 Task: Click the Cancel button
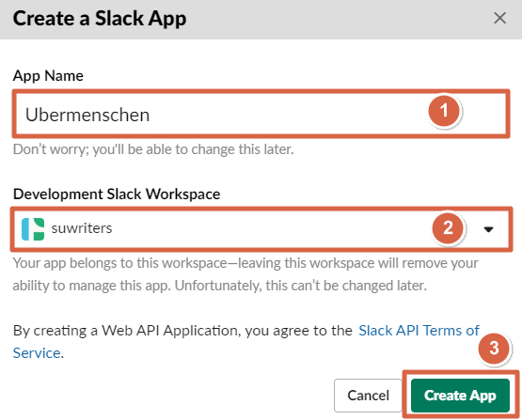coord(368,396)
